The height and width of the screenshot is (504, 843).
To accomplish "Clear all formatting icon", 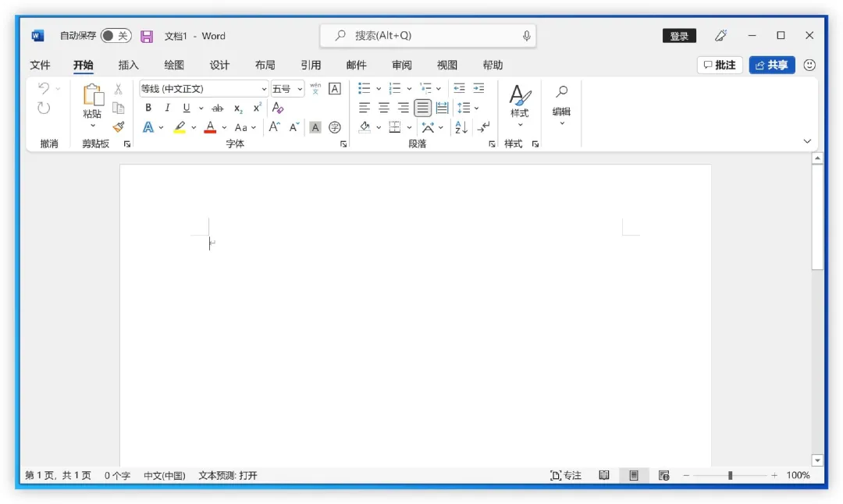I will point(277,108).
